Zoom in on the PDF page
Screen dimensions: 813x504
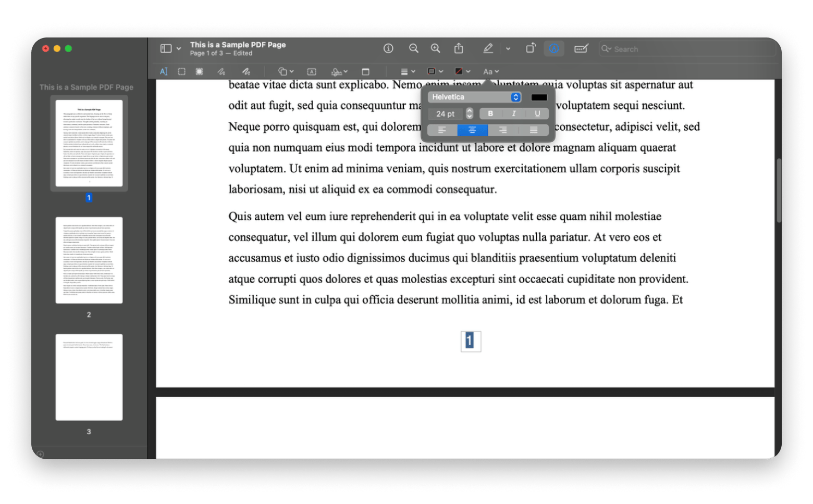[x=436, y=48]
